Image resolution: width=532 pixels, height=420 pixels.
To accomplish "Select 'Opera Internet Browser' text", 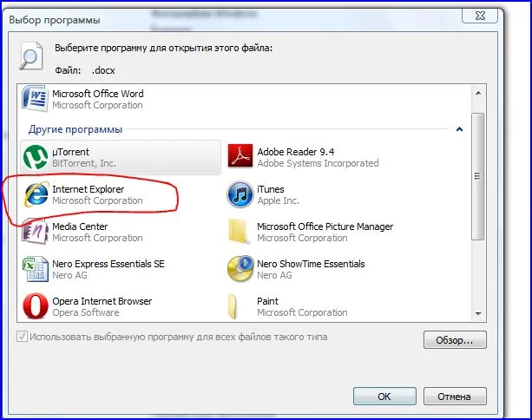I will pyautogui.click(x=102, y=301).
